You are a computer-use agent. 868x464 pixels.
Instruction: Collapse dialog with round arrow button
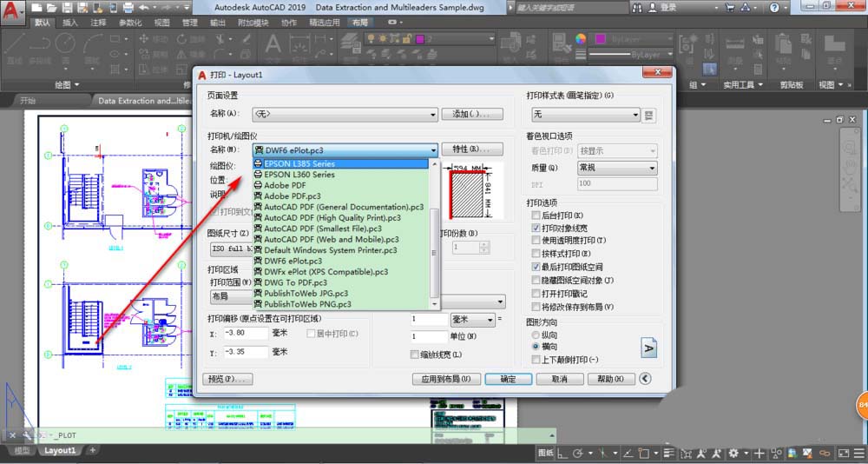(645, 379)
